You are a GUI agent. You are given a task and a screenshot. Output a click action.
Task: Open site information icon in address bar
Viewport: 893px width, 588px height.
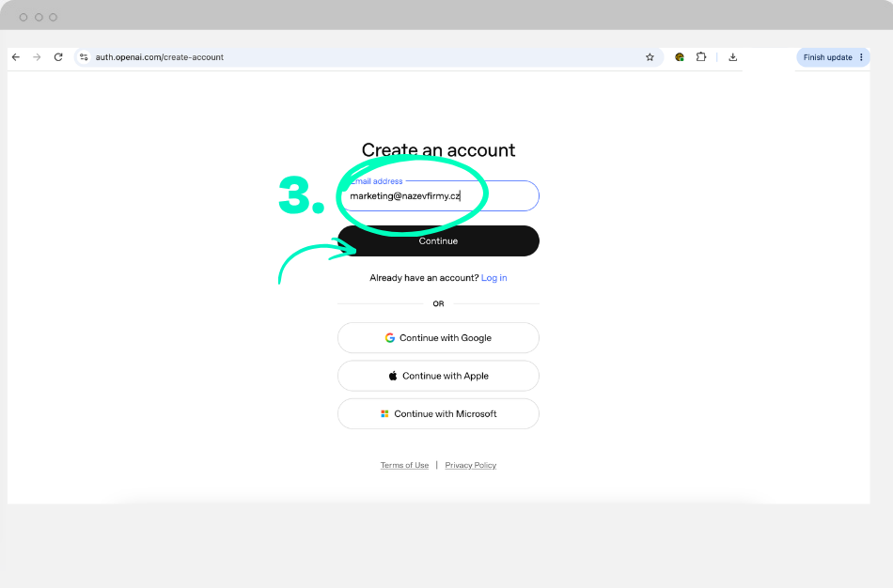[x=84, y=57]
